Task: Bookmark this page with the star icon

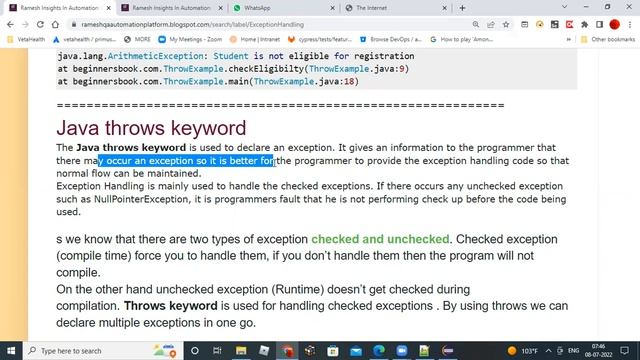Action: point(506,24)
